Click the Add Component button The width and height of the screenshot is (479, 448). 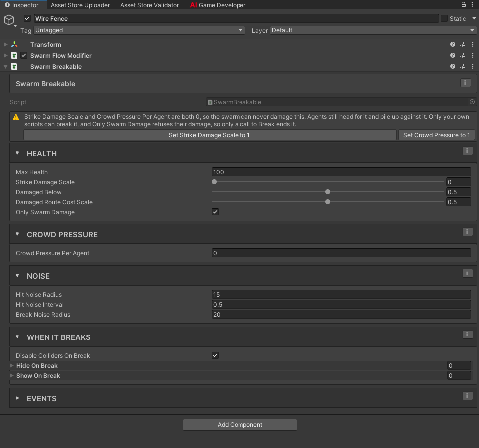click(240, 425)
